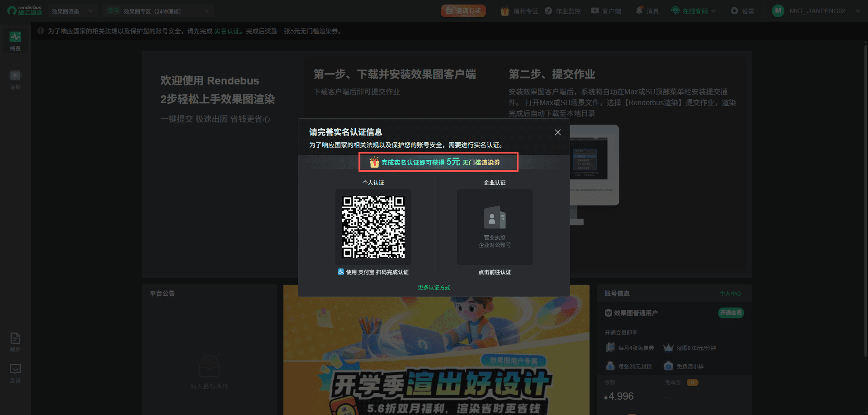Open 效果图渲染 product dropdown
The width and height of the screenshot is (868, 415).
[73, 11]
